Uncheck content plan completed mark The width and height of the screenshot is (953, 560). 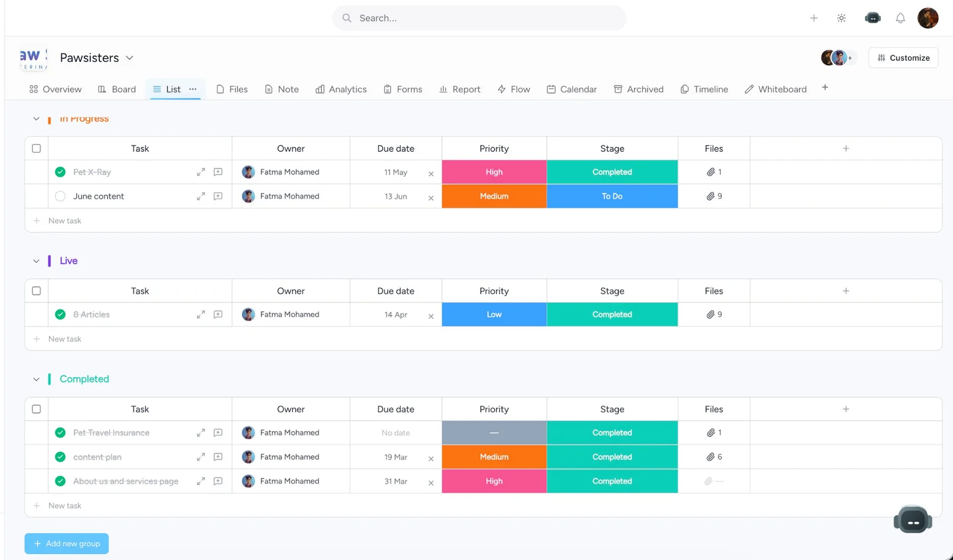tap(60, 457)
